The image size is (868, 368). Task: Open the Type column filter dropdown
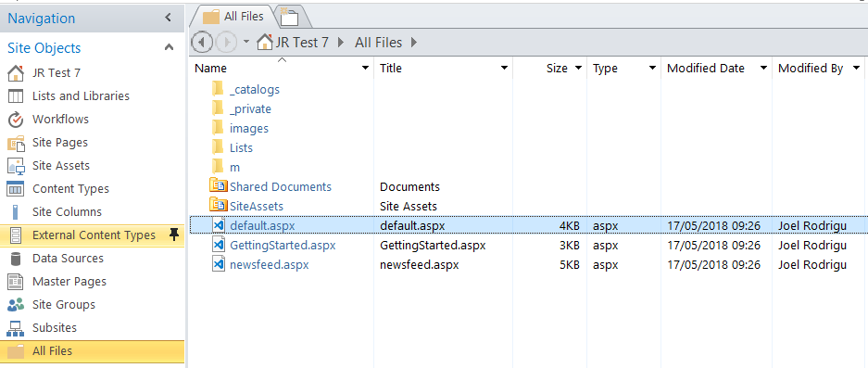click(653, 69)
